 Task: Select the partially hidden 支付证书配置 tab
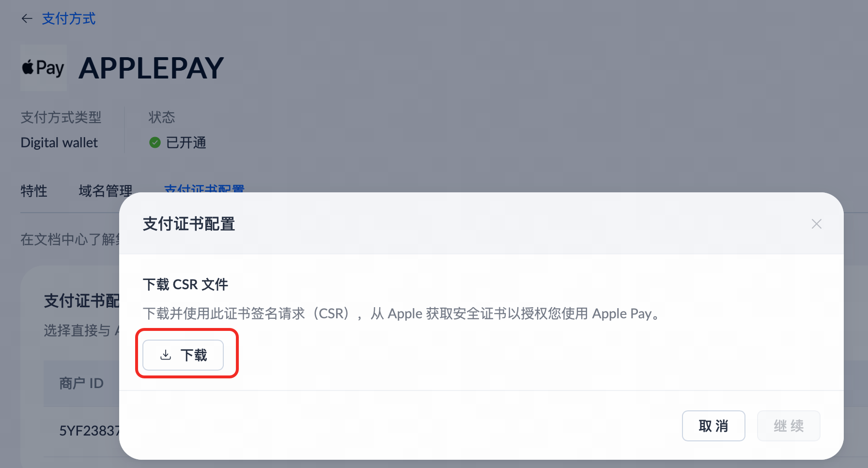coord(204,188)
